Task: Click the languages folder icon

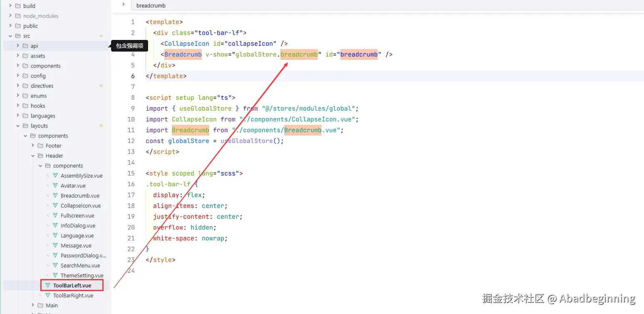Action: pos(25,116)
